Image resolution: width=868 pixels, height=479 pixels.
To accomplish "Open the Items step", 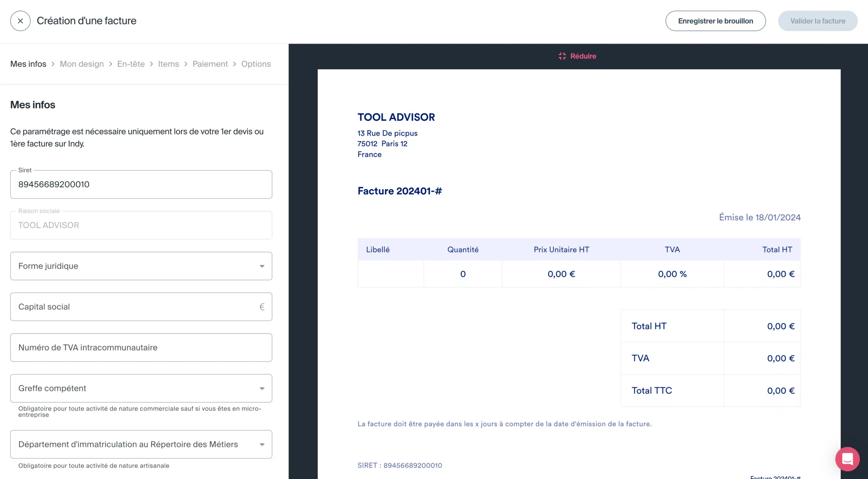I will [x=169, y=64].
